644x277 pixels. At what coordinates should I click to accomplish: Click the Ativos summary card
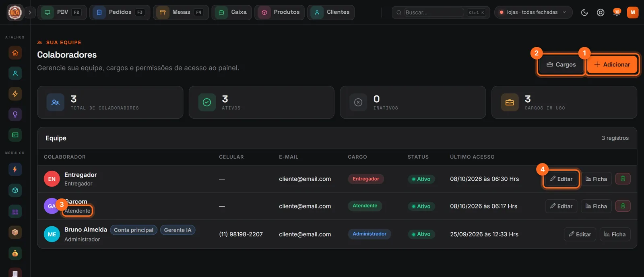(x=262, y=102)
